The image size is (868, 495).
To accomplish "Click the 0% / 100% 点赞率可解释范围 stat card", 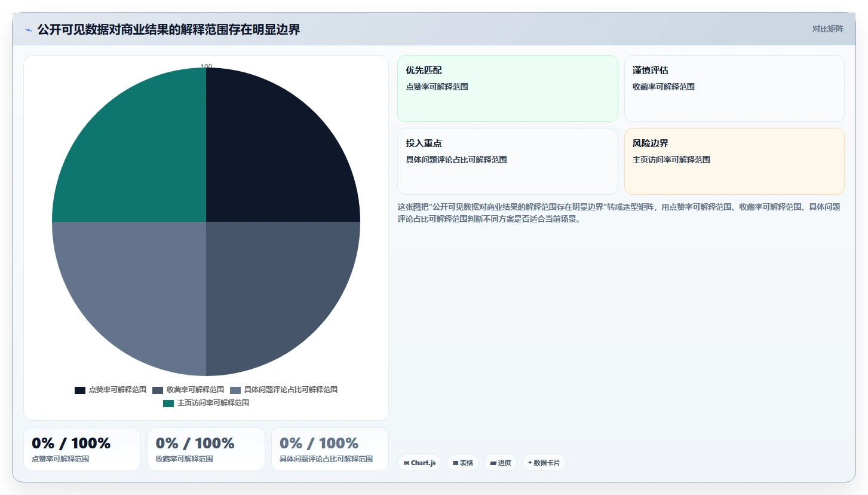I will [82, 449].
